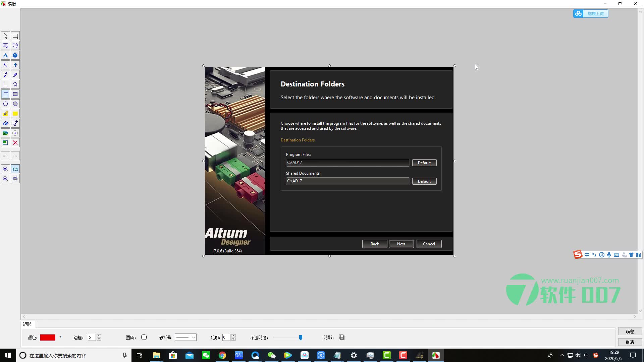Screen dimensions: 644x362
Task: Select the text annotation tool
Action: pos(5,55)
